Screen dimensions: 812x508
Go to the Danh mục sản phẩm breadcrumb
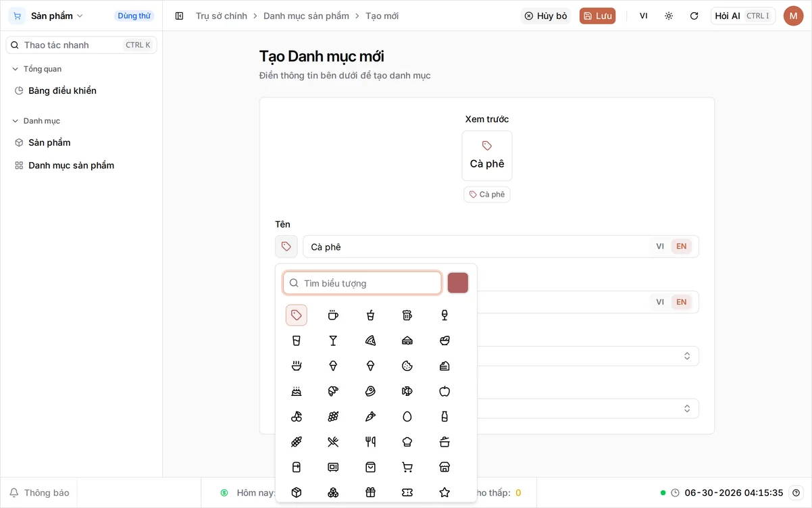[x=306, y=16]
